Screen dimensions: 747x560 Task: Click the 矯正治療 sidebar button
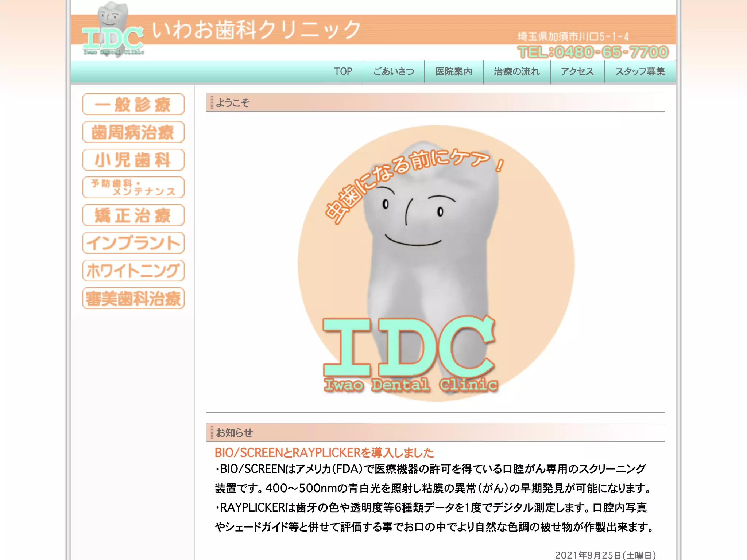pyautogui.click(x=133, y=215)
